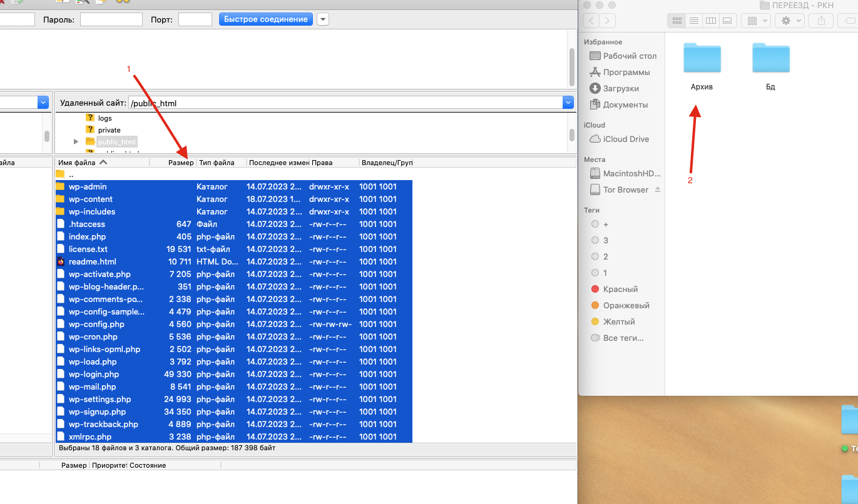Viewport: 858px width, 504px height.
Task: Switch Finder to gallery view
Action: (x=727, y=21)
